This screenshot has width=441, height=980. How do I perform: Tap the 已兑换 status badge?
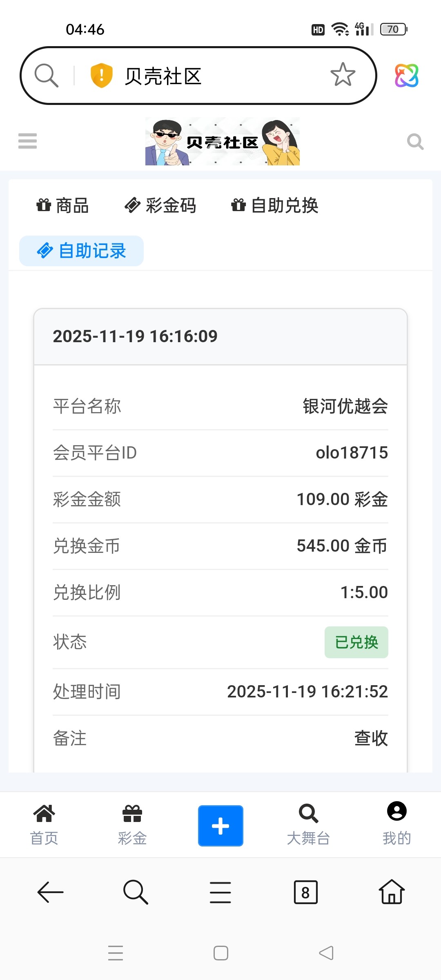click(356, 642)
